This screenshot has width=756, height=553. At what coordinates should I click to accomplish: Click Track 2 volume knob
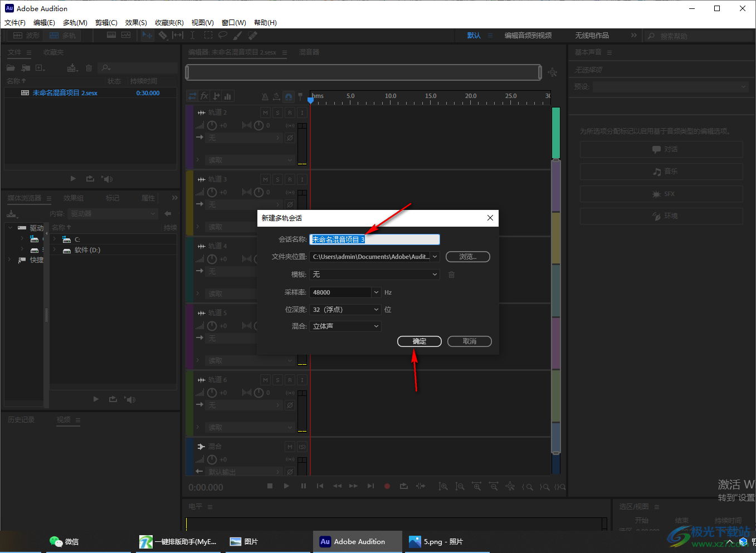[212, 126]
